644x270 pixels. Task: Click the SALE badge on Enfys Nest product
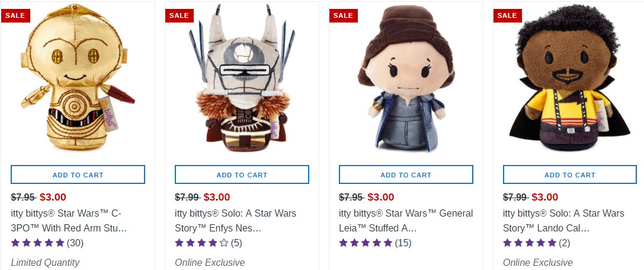[x=179, y=15]
